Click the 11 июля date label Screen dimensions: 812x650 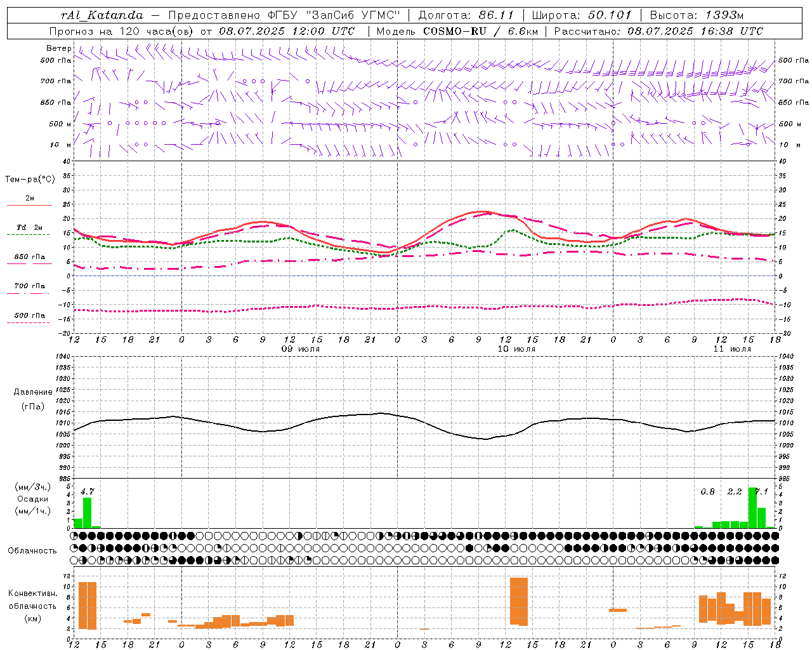[x=732, y=349]
